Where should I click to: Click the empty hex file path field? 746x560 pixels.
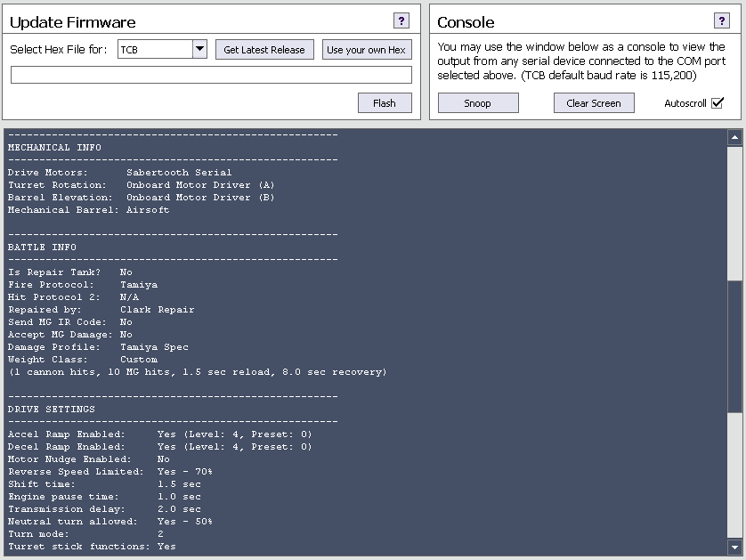[x=211, y=76]
